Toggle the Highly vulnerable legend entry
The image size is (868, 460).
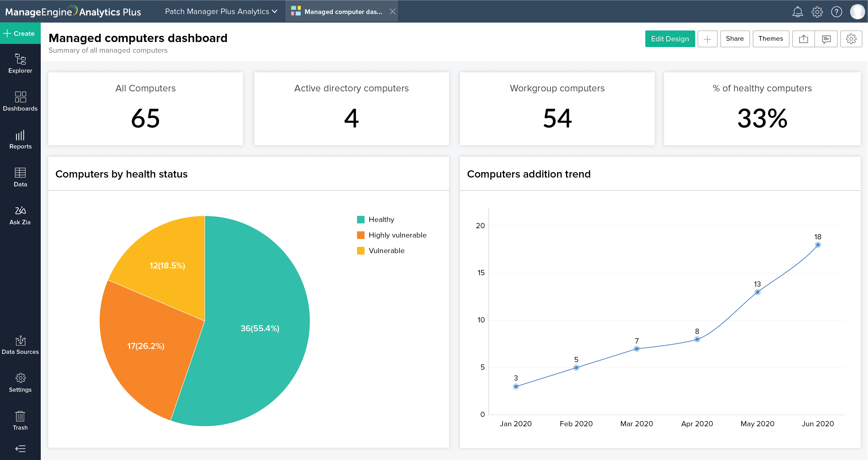[x=397, y=235]
